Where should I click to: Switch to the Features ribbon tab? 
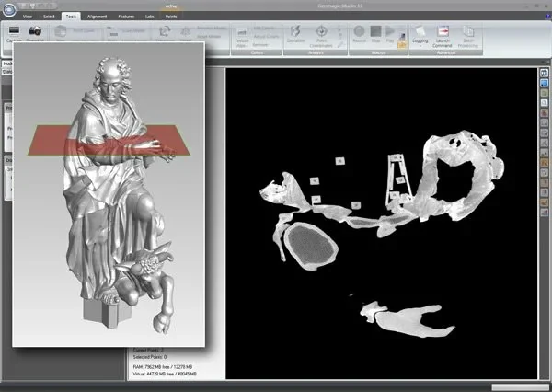126,17
